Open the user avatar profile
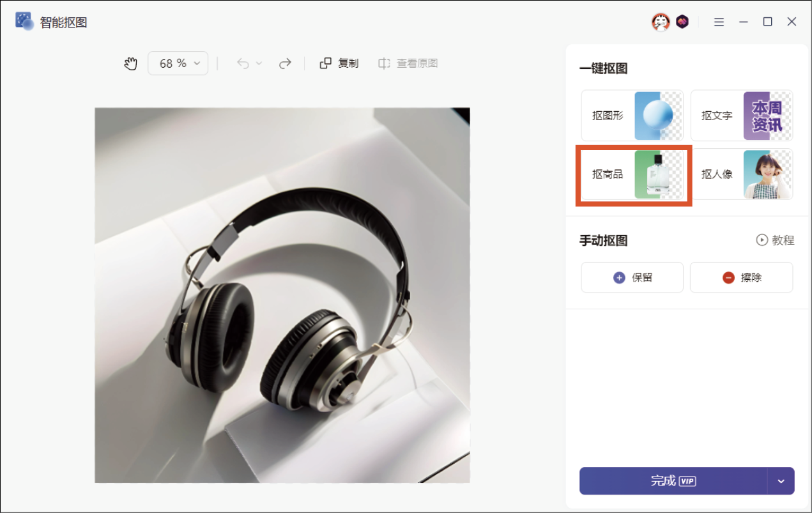Image resolution: width=812 pixels, height=513 pixels. coord(661,22)
